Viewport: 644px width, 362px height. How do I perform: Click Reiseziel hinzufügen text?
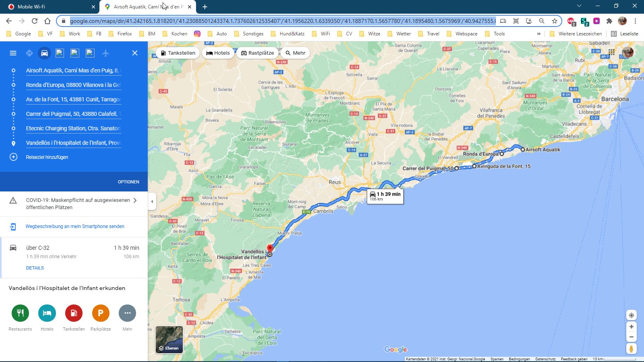[47, 157]
